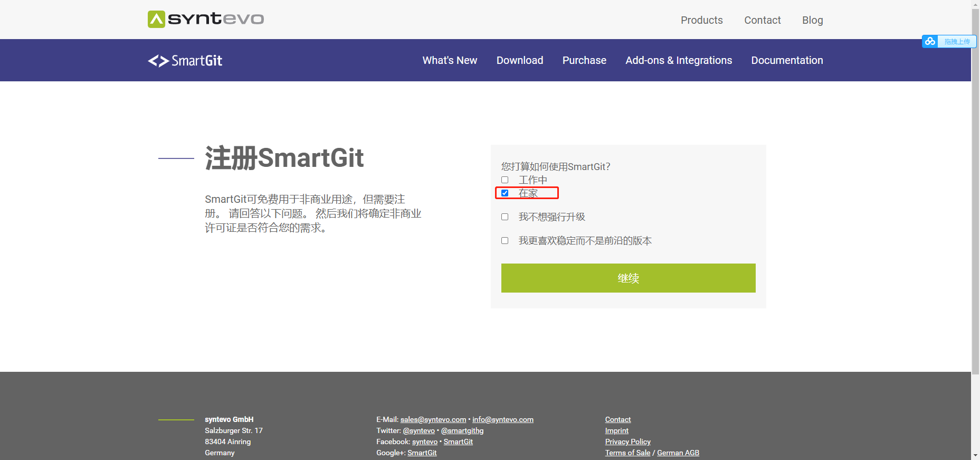Go to the Download page

tap(519, 60)
